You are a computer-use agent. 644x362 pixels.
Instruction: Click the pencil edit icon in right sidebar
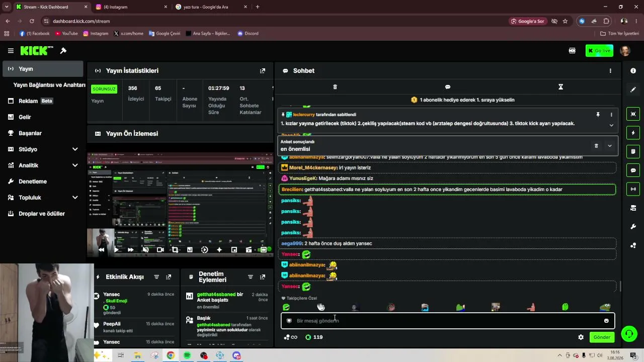633,89
